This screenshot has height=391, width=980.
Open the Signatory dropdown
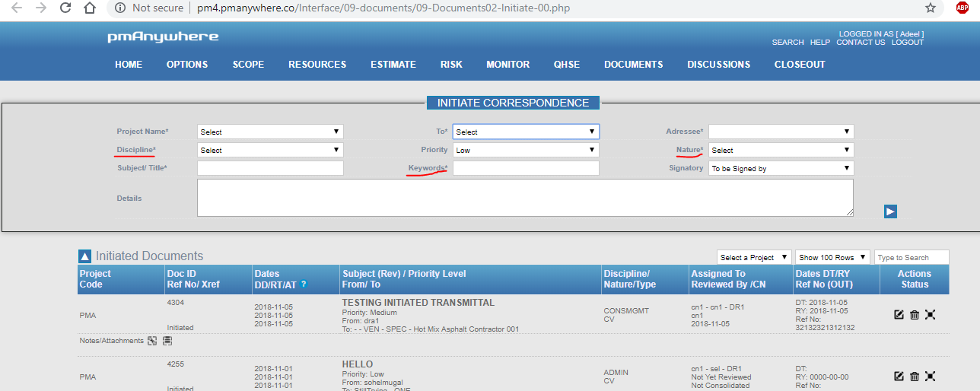point(781,168)
